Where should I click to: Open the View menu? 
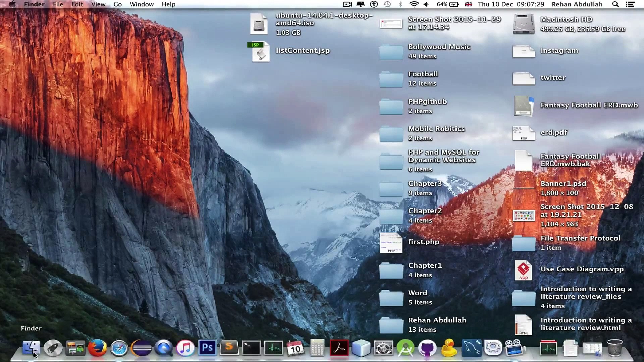[x=98, y=4]
